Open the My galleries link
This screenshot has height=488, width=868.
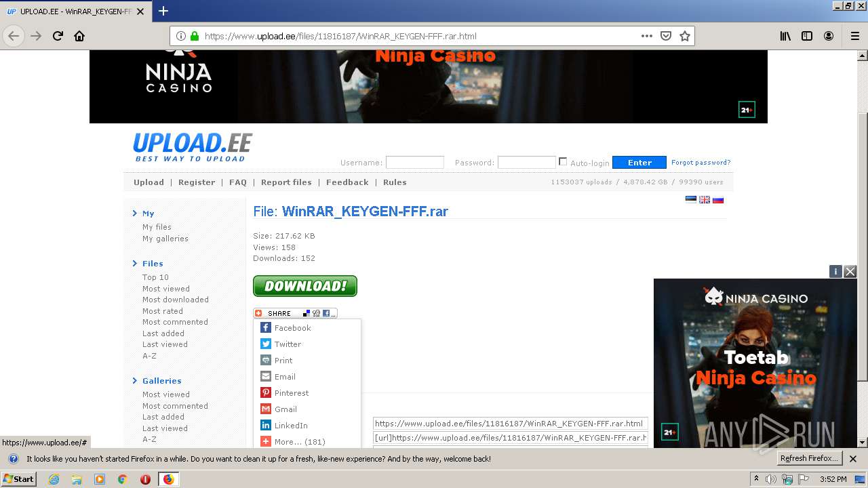pyautogui.click(x=165, y=239)
